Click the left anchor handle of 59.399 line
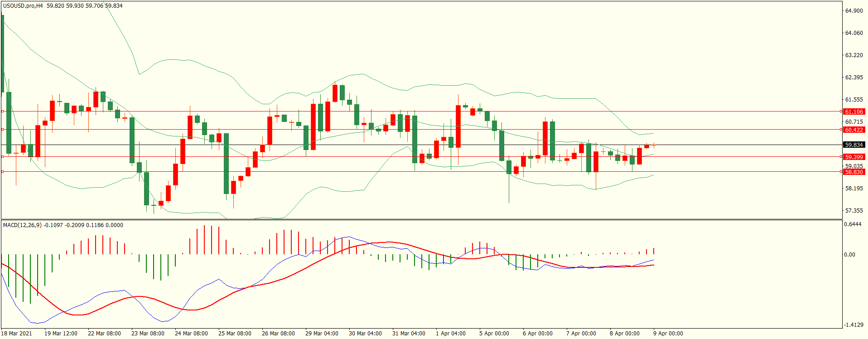 point(3,156)
